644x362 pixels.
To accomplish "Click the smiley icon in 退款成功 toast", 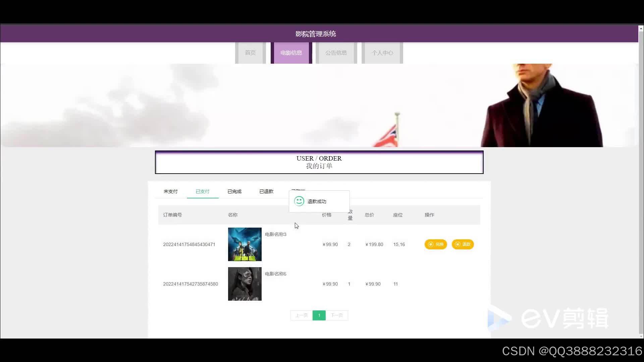I will pos(299,201).
